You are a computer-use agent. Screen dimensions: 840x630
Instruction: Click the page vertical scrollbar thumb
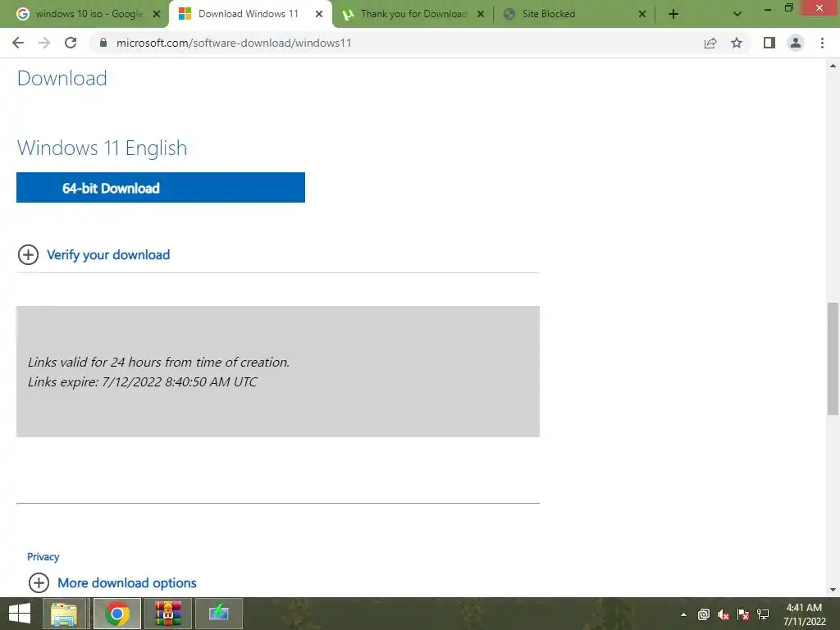click(x=833, y=359)
